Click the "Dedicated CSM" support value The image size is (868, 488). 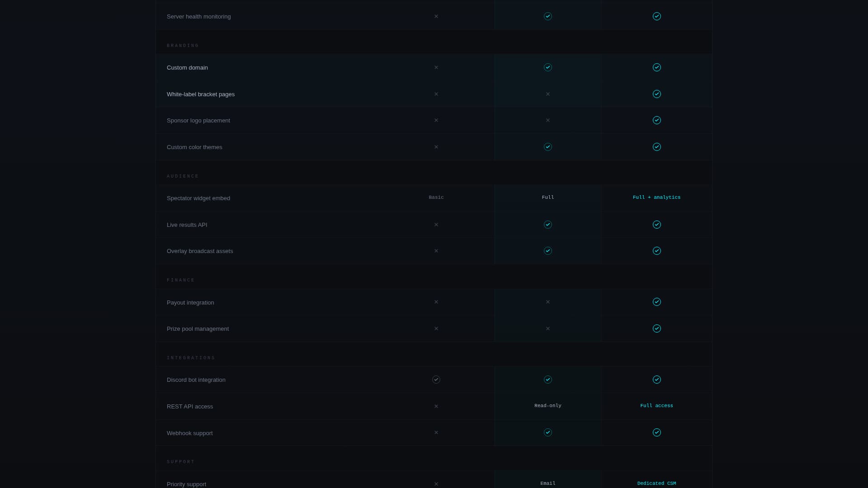[x=657, y=483]
